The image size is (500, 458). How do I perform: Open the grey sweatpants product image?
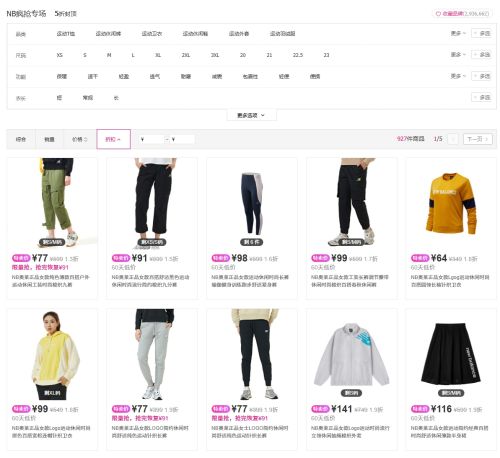pyautogui.click(x=152, y=354)
